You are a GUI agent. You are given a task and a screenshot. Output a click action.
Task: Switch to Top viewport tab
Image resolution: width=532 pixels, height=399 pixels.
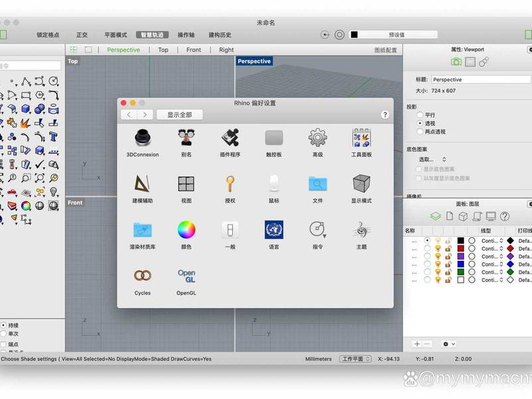click(163, 50)
